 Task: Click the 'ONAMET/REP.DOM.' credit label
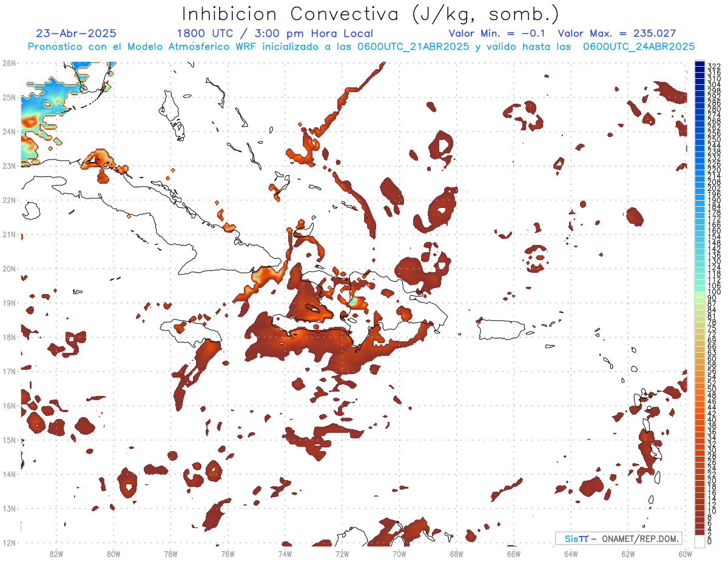pos(639,538)
